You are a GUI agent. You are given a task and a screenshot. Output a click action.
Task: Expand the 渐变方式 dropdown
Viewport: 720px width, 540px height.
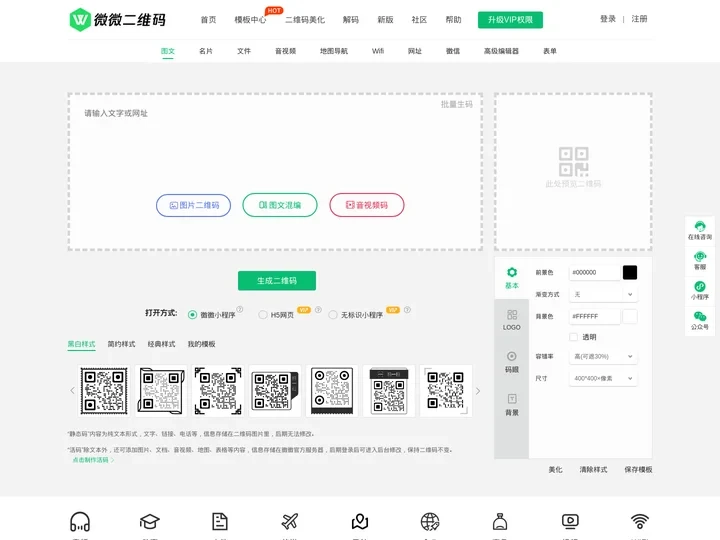tap(603, 294)
